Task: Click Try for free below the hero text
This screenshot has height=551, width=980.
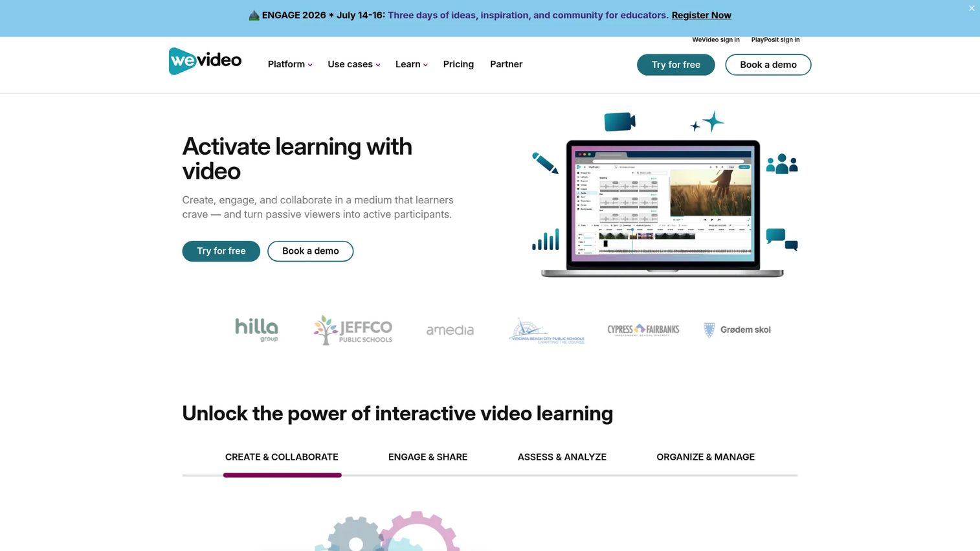Action: [221, 251]
